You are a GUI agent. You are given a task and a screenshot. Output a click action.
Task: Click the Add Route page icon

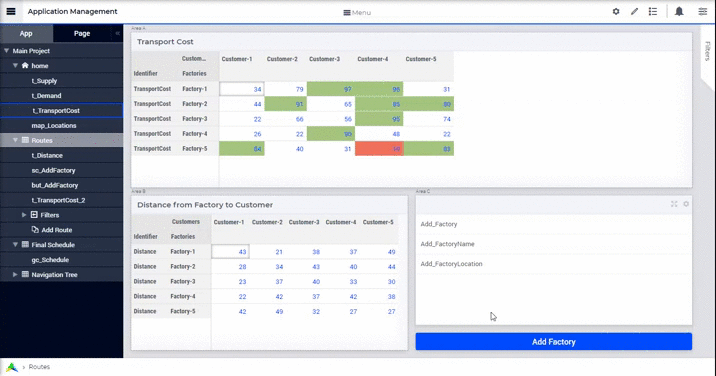click(35, 229)
